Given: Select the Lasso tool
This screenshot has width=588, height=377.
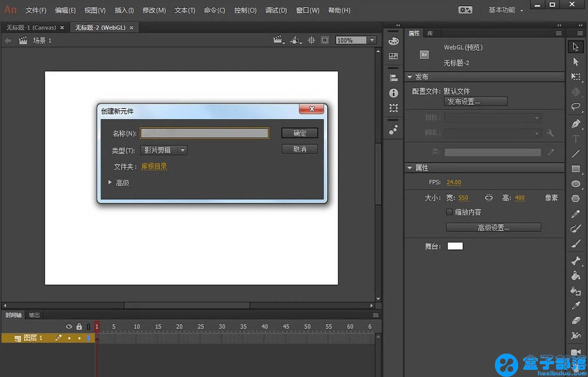Looking at the screenshot, I should pos(576,106).
